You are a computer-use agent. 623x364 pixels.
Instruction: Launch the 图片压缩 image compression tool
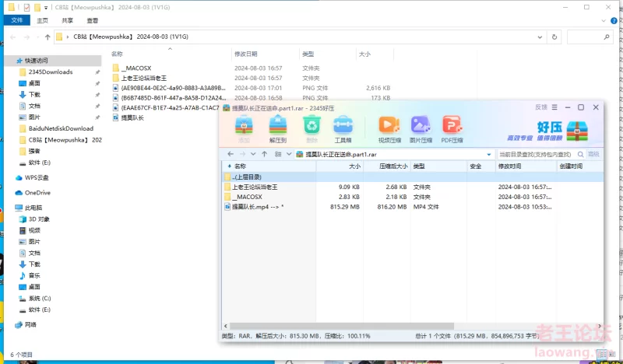coord(421,126)
